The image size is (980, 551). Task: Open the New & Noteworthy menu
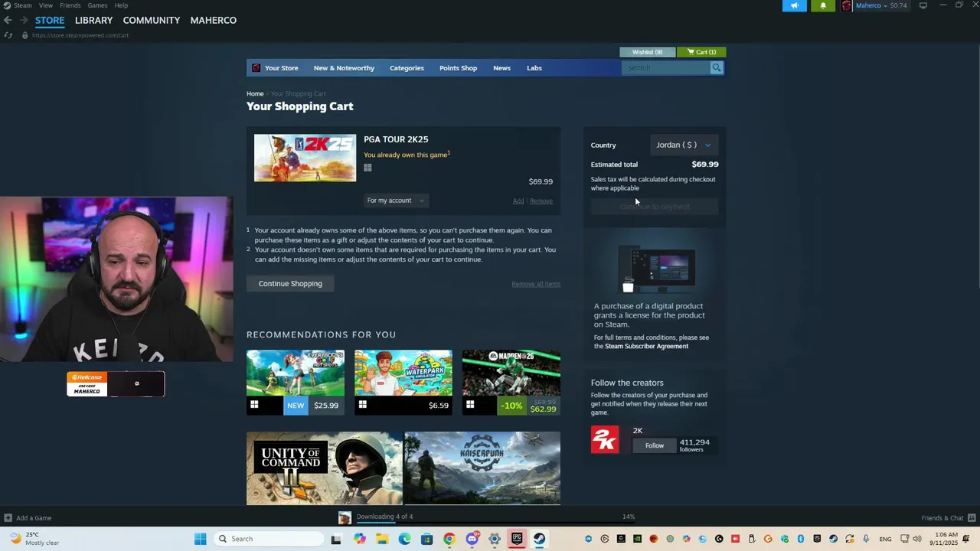[x=344, y=68]
